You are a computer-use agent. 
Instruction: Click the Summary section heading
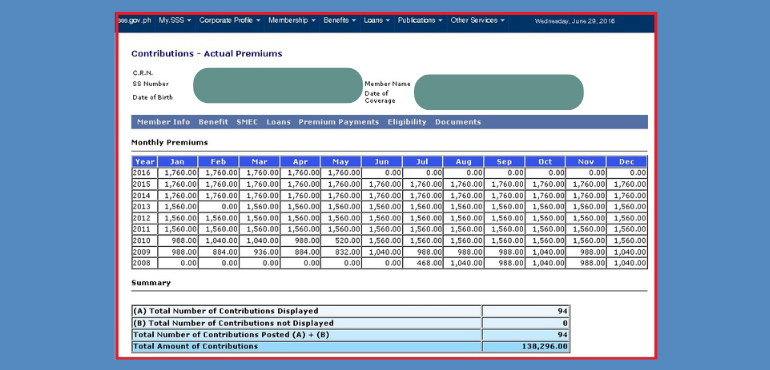pyautogui.click(x=151, y=283)
